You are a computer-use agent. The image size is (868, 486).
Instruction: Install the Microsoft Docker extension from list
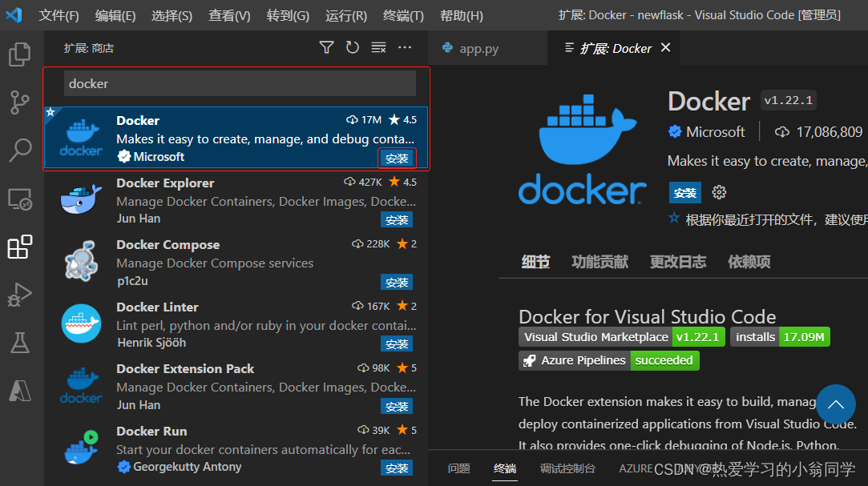tap(397, 158)
